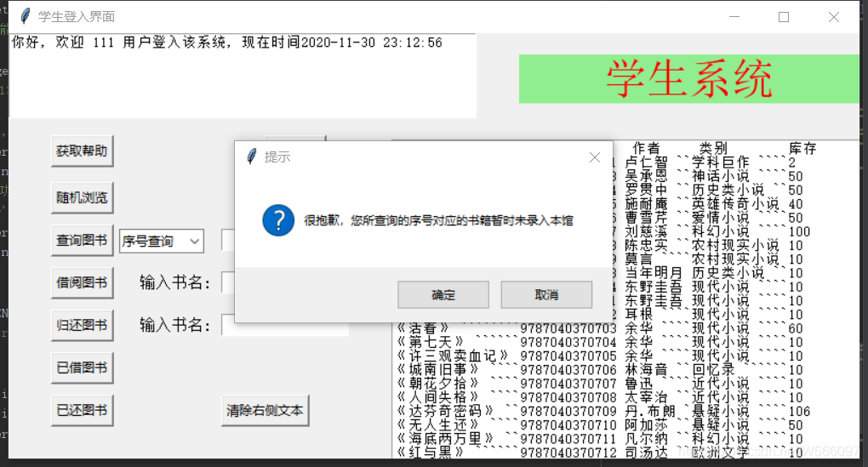This screenshot has height=467, width=868.
Task: Click the 已借图书 button
Action: click(x=82, y=368)
